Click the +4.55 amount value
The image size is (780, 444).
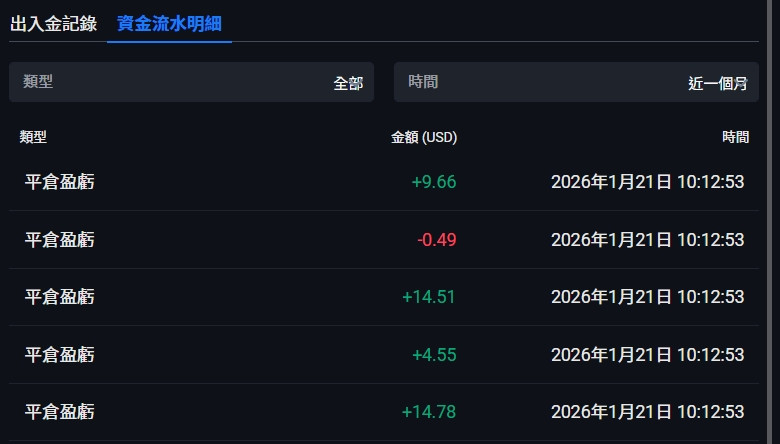click(434, 354)
